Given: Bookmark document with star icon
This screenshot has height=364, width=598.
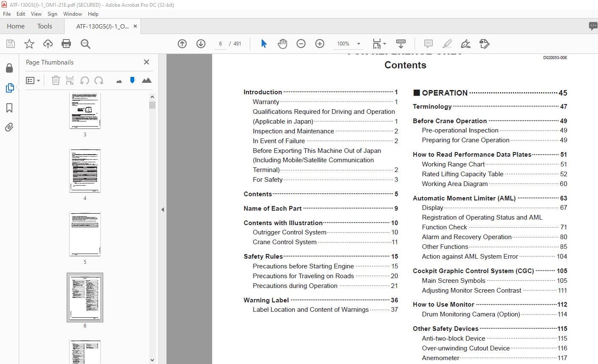Looking at the screenshot, I should [29, 44].
